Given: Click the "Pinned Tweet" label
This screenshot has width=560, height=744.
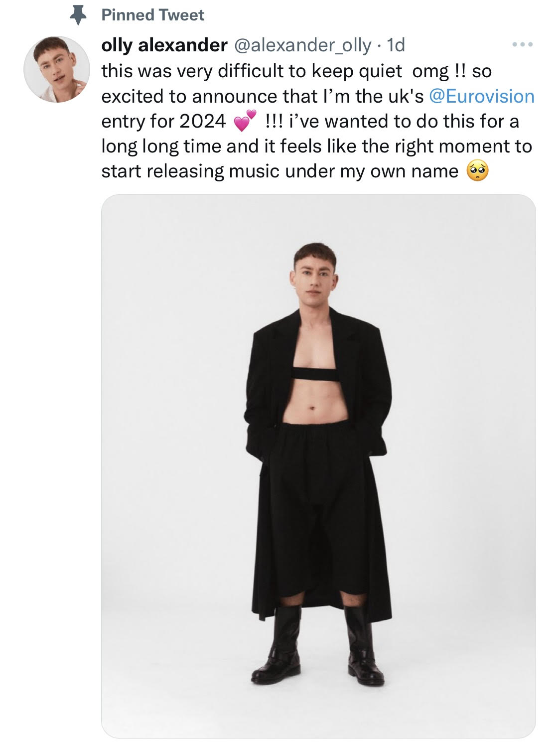Looking at the screenshot, I should click(152, 15).
